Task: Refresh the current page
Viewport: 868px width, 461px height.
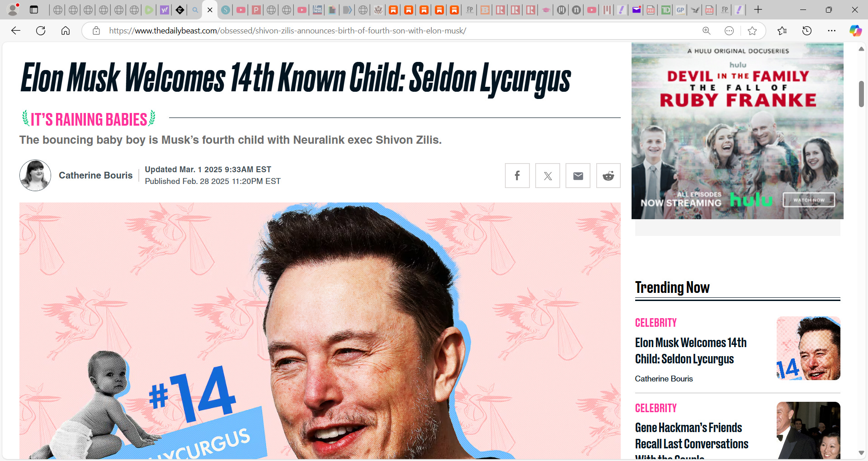Action: tap(41, 31)
